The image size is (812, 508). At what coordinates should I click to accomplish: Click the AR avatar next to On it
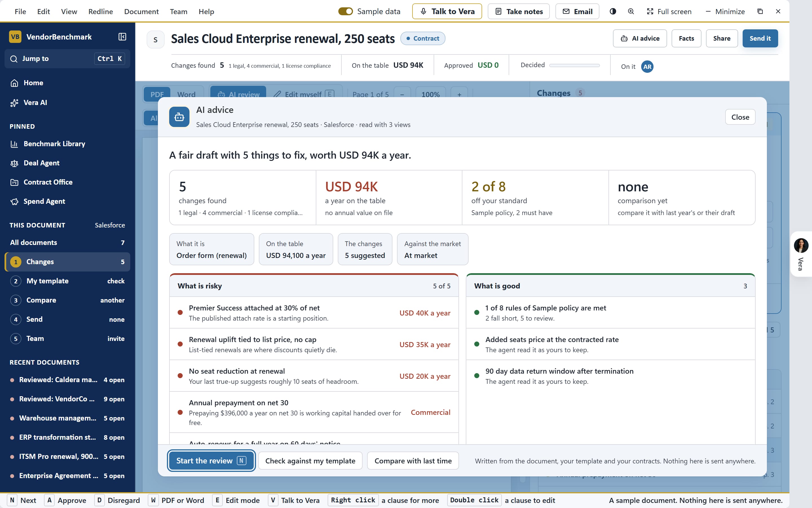pos(647,67)
